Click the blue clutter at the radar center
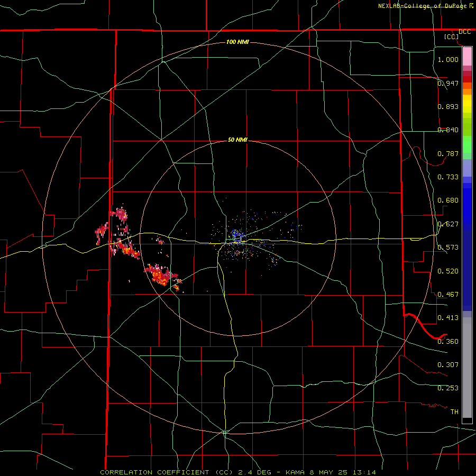This screenshot has width=476, height=476. click(237, 236)
